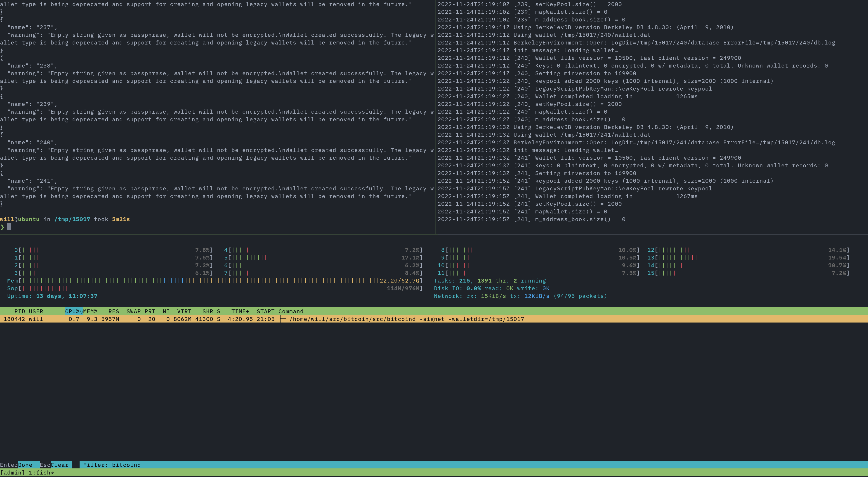Viewport: 868px width, 477px height.
Task: Select the bitcoind process row 180442
Action: 434,319
